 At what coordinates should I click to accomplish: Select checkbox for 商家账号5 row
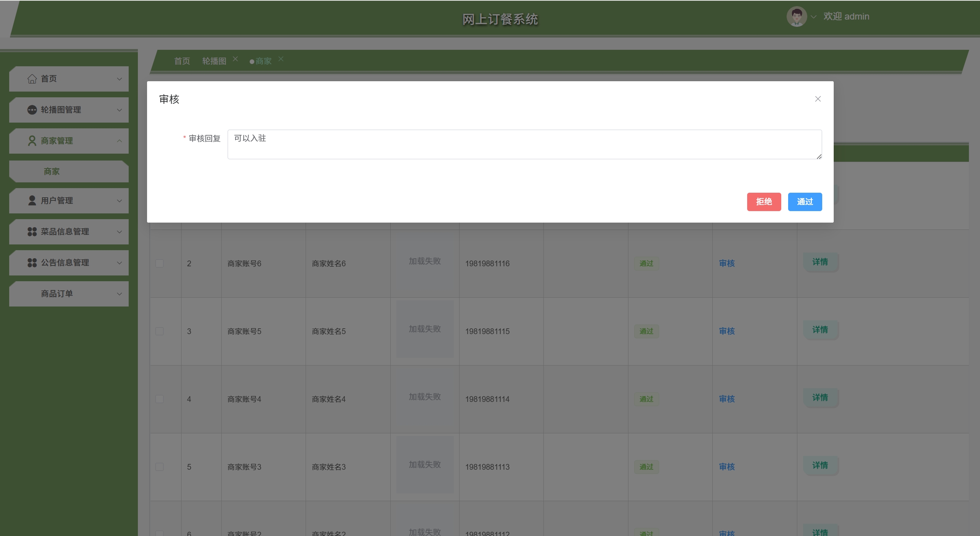tap(160, 331)
